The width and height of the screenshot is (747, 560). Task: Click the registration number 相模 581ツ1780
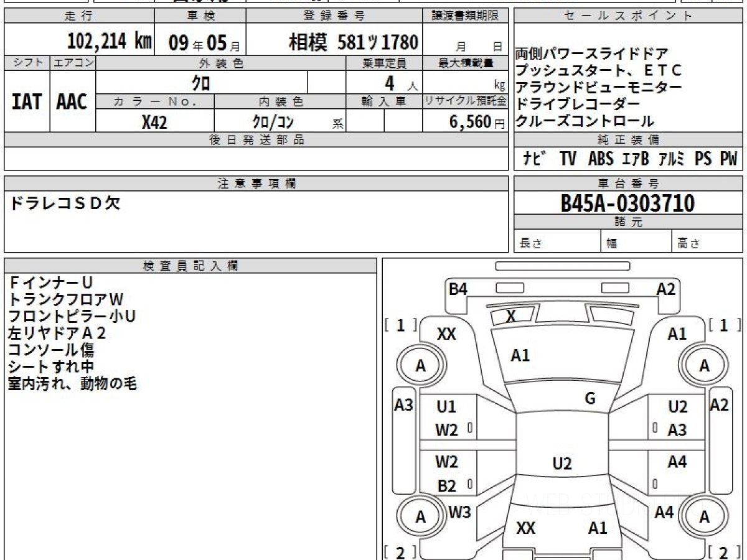[353, 42]
